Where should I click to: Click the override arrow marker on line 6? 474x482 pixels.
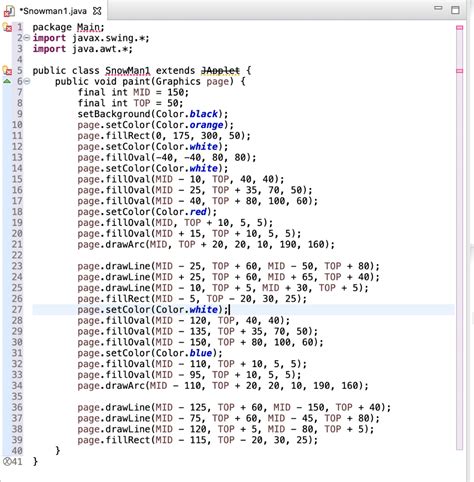[7, 81]
